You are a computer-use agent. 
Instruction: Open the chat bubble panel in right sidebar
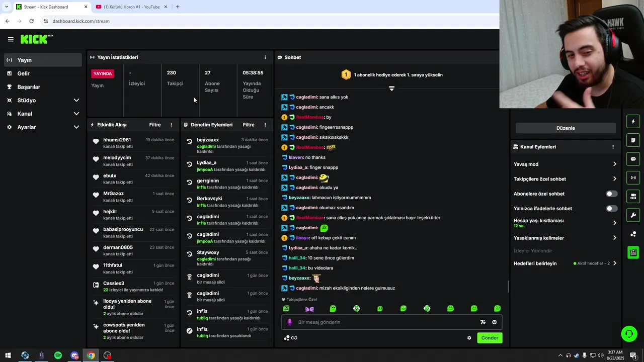pyautogui.click(x=633, y=159)
